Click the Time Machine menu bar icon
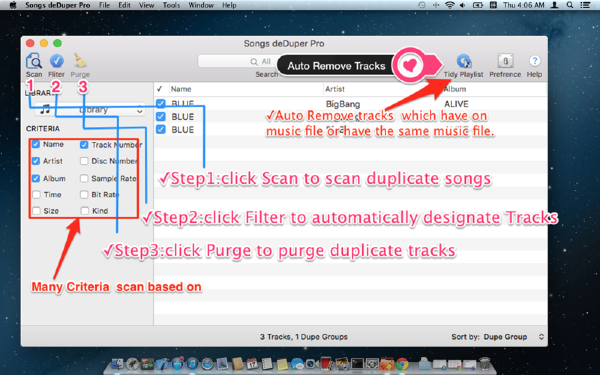Image resolution: width=600 pixels, height=375 pixels. tap(422, 5)
